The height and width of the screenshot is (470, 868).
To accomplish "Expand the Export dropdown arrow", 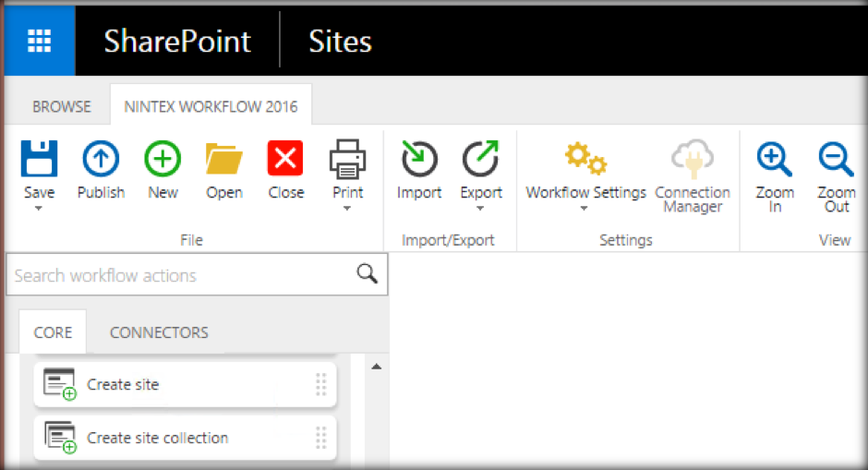I will click(481, 209).
